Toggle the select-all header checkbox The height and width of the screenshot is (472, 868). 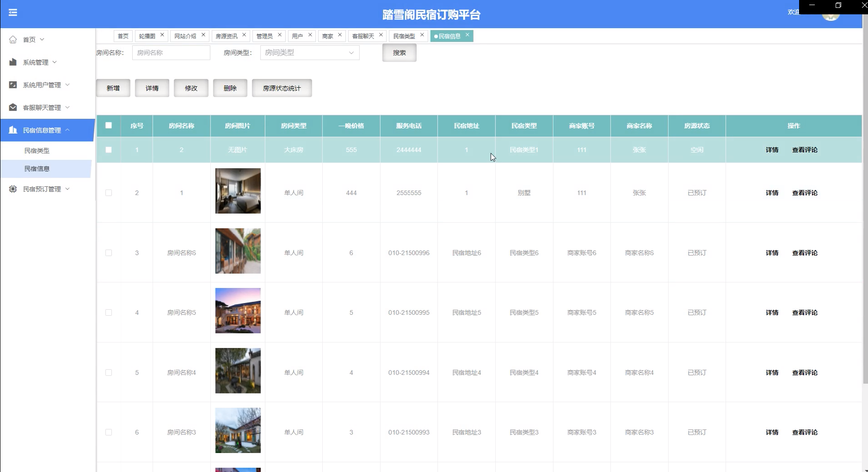point(109,125)
